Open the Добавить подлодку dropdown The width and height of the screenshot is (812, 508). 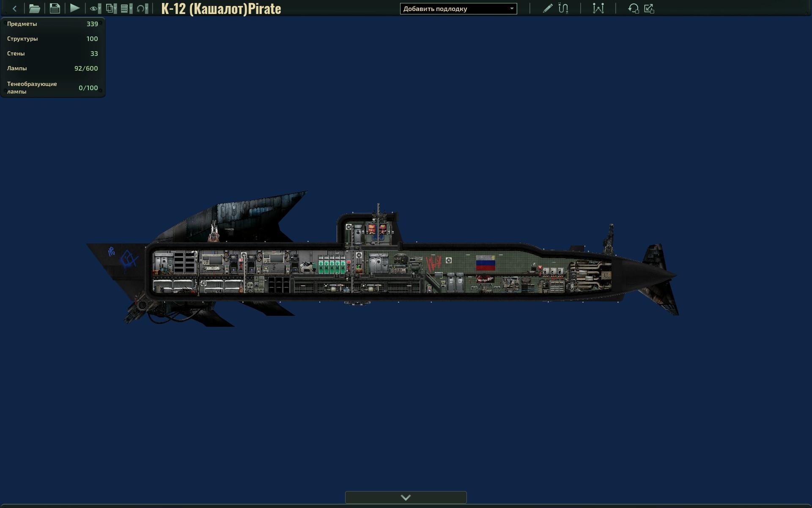coord(458,9)
